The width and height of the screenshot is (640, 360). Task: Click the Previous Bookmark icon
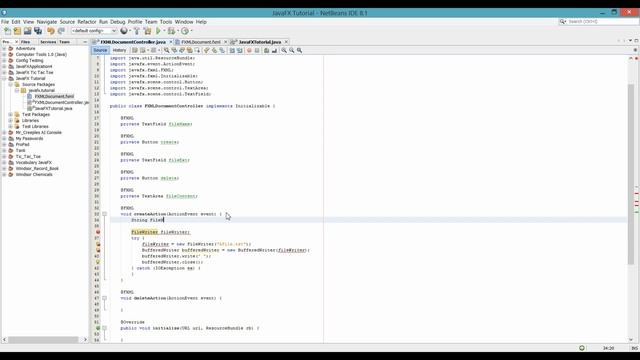pos(207,50)
